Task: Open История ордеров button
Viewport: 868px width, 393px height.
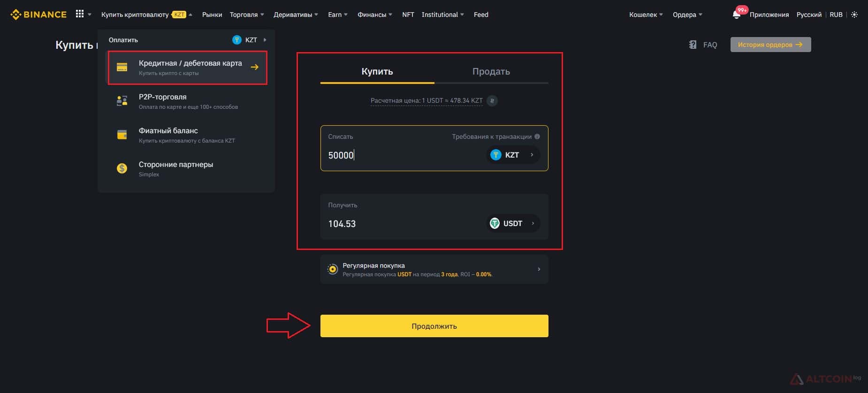Action: coord(770,45)
